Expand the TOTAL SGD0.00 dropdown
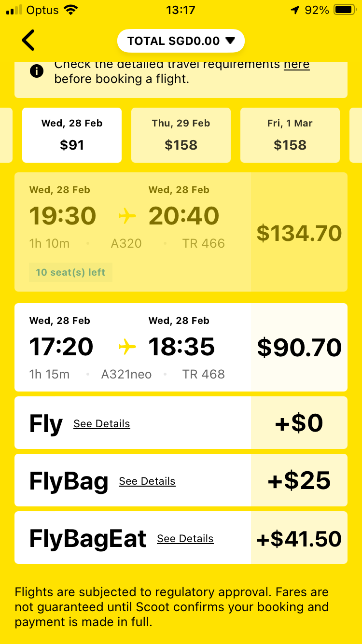Image resolution: width=362 pixels, height=644 pixels. (x=181, y=41)
